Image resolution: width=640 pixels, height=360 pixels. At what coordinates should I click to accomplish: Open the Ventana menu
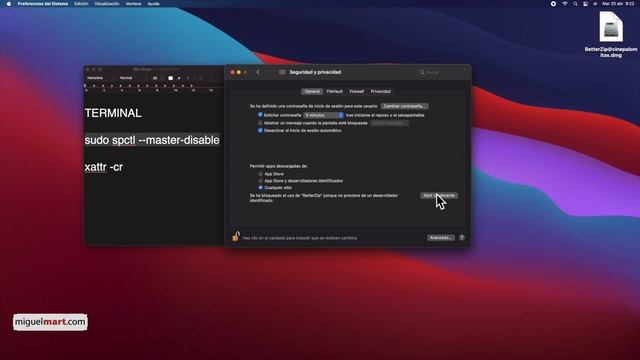[x=133, y=4]
